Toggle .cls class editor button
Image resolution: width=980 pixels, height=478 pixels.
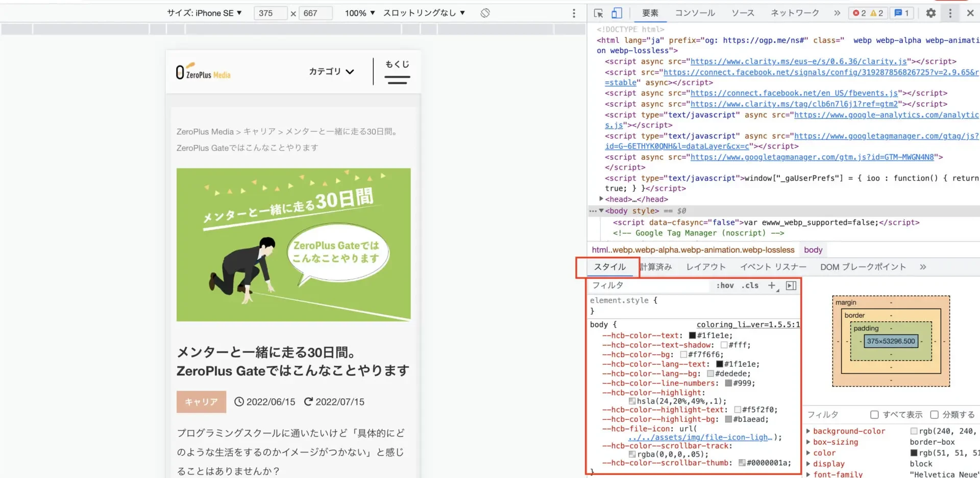[750, 286]
